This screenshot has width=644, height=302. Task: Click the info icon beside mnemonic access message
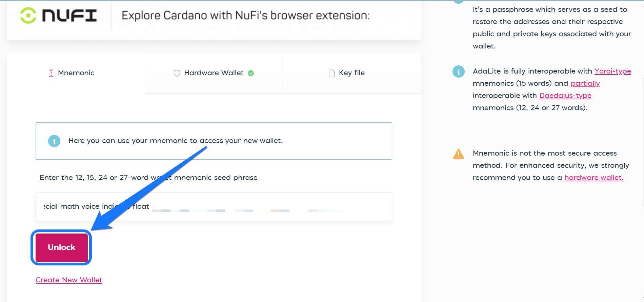[x=54, y=141]
